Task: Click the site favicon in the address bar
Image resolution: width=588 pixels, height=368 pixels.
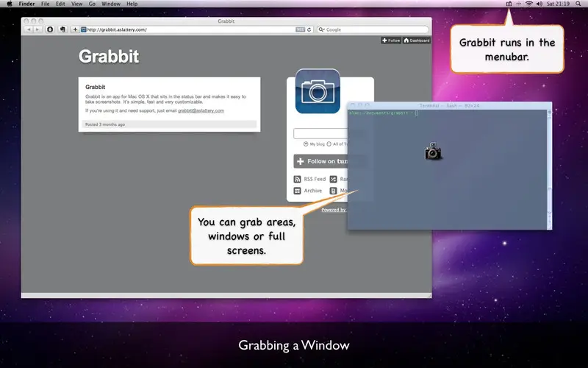Action: pyautogui.click(x=84, y=29)
